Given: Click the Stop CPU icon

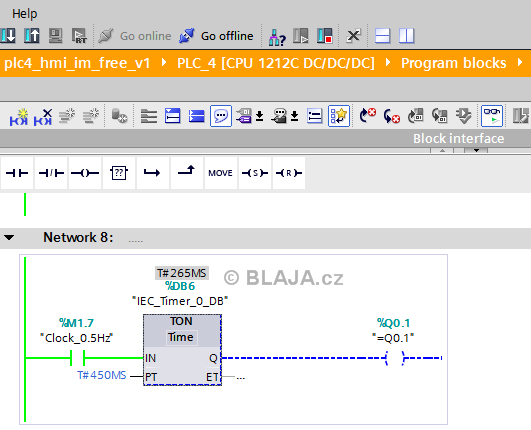Looking at the screenshot, I should tap(324, 36).
